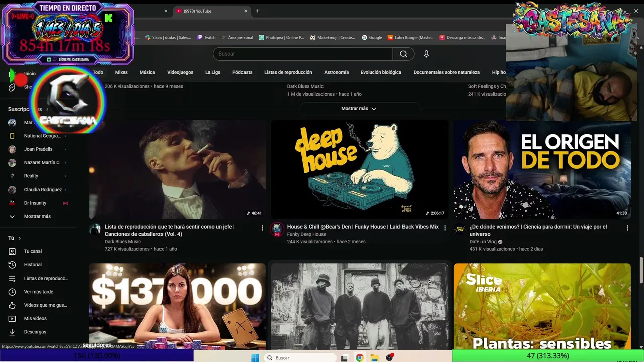Select the Astronomía filter chip

(x=337, y=72)
